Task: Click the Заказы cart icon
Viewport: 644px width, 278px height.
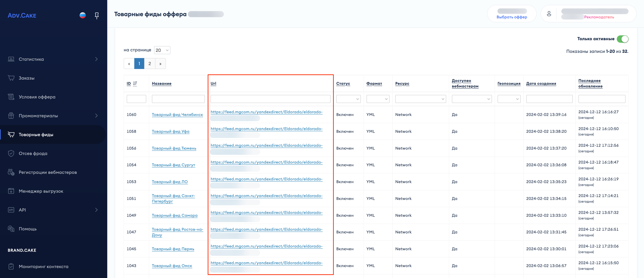Action: (11, 78)
